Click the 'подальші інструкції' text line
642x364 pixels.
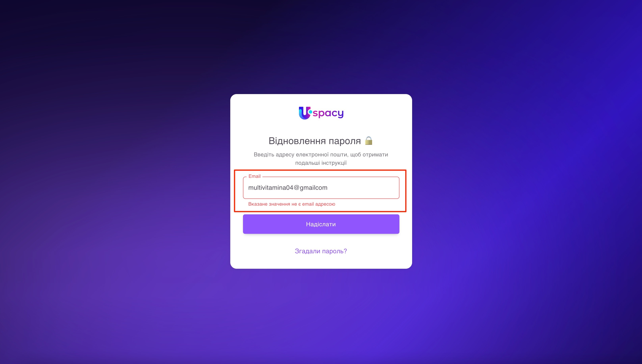(x=321, y=163)
